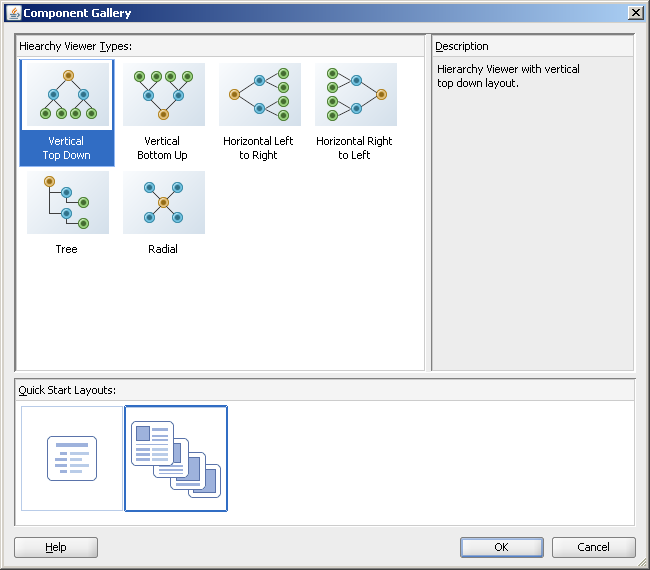Image resolution: width=650 pixels, height=570 pixels.
Task: Click the 'Hierarchy Viewer with vertical' description text
Action: pos(508,69)
